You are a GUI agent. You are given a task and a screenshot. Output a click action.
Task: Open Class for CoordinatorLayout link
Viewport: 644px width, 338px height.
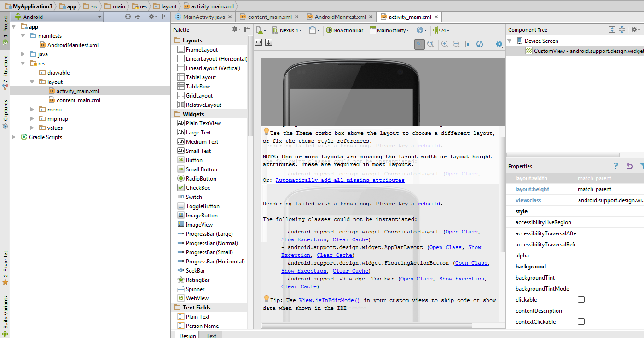pyautogui.click(x=462, y=232)
